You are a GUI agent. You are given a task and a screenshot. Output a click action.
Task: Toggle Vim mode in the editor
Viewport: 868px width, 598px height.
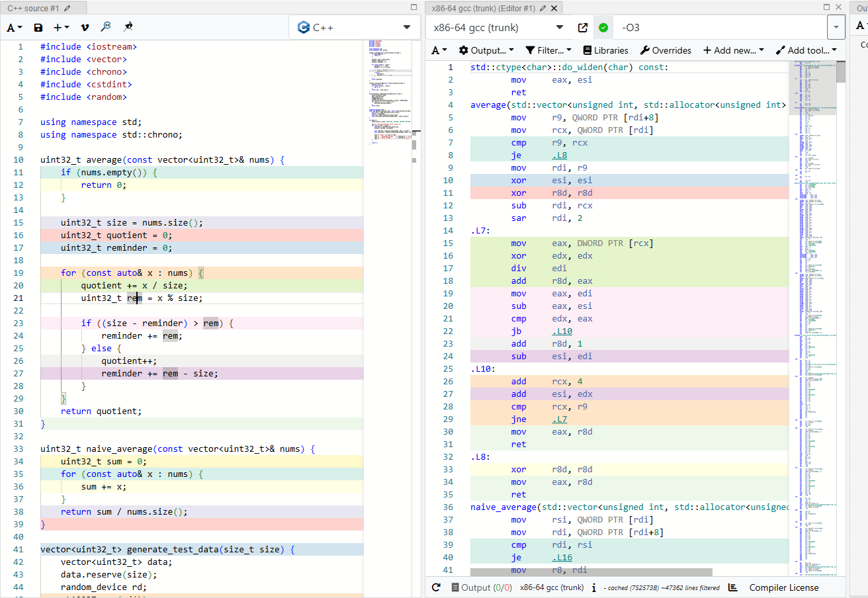[85, 27]
